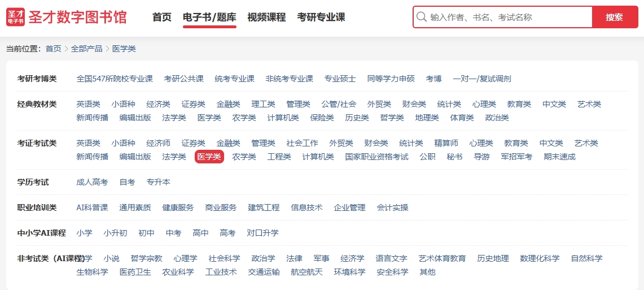Open AI科普课 under 职业培训类
This screenshot has height=290, width=644.
(x=92, y=207)
